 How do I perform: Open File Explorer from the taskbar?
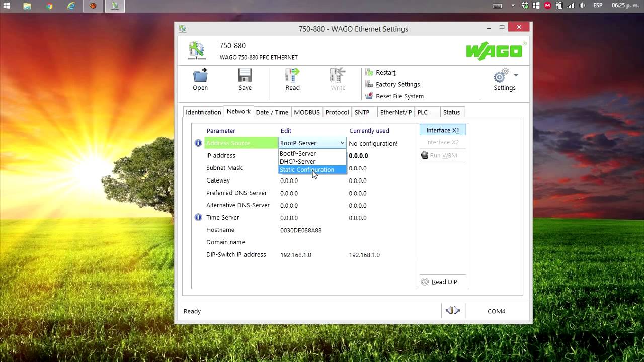pos(27,6)
